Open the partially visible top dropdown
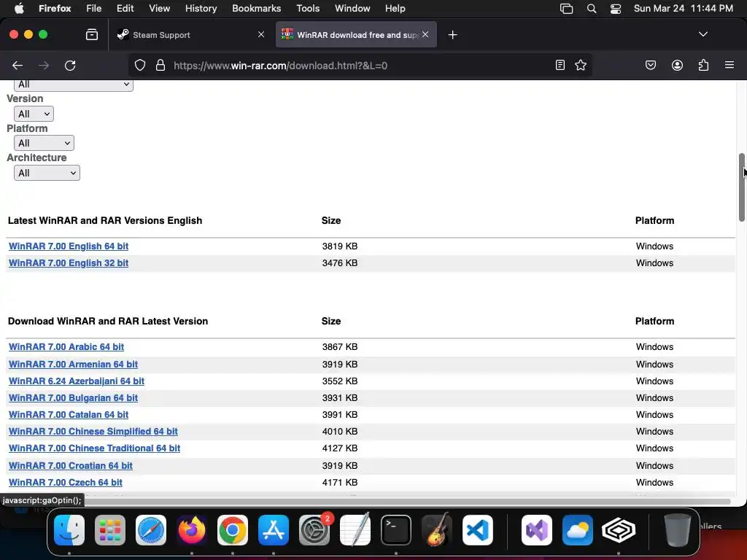Screen dimensions: 747x560 pos(74,85)
